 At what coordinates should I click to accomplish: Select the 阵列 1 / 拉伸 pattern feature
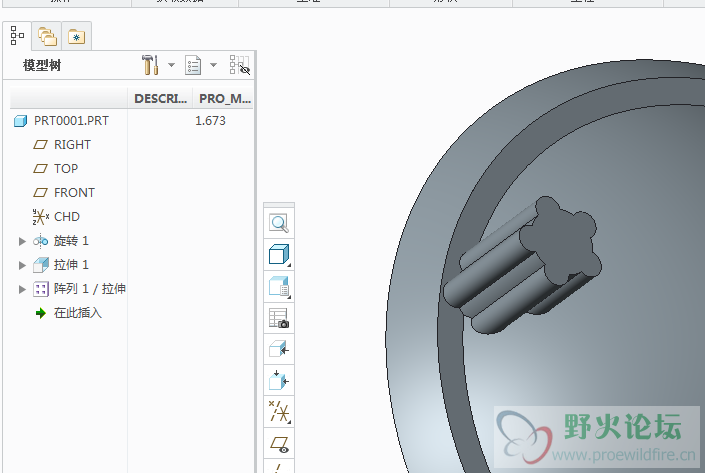tap(89, 289)
